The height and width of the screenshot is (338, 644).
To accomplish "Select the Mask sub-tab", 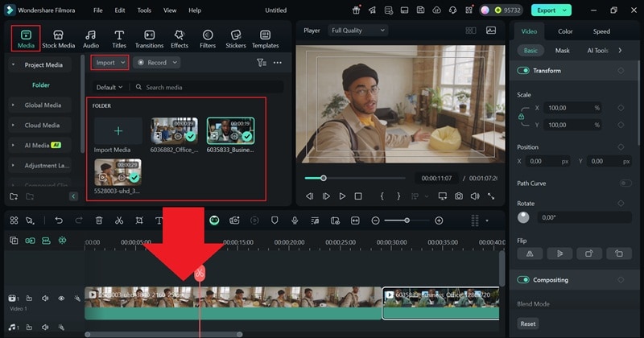I will 562,51.
